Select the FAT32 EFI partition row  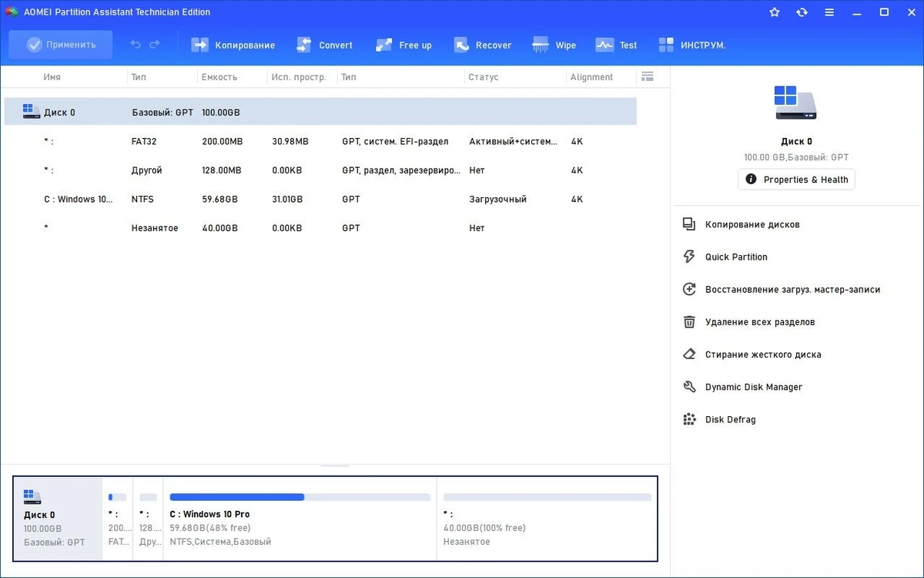click(x=320, y=142)
